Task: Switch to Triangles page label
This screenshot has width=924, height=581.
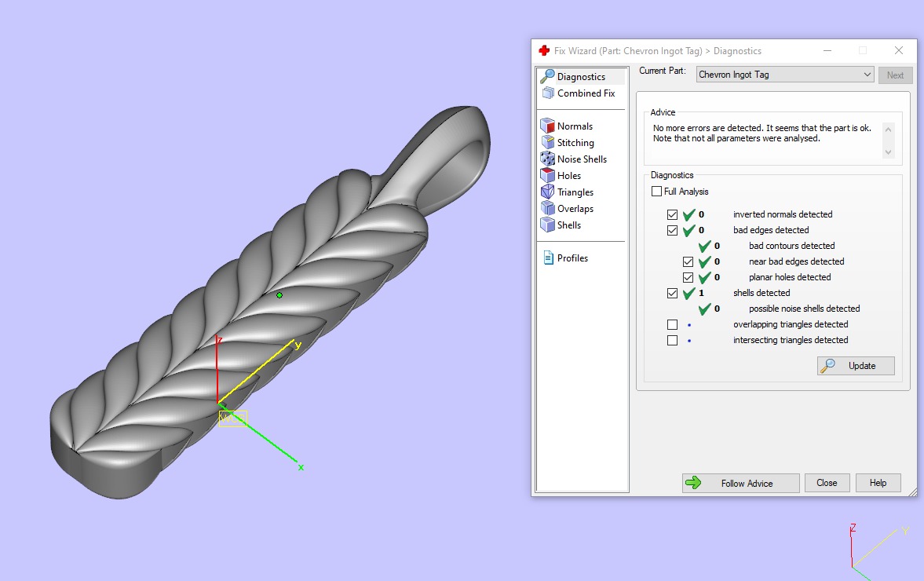Action: pyautogui.click(x=575, y=192)
